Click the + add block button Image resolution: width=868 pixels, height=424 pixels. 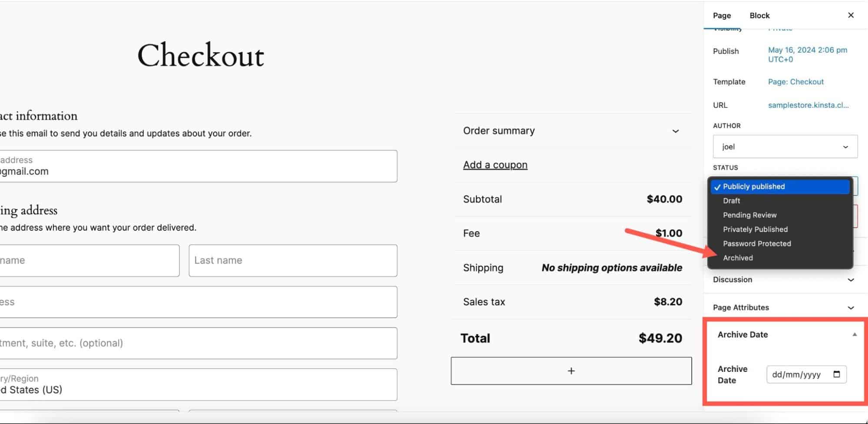[571, 371]
